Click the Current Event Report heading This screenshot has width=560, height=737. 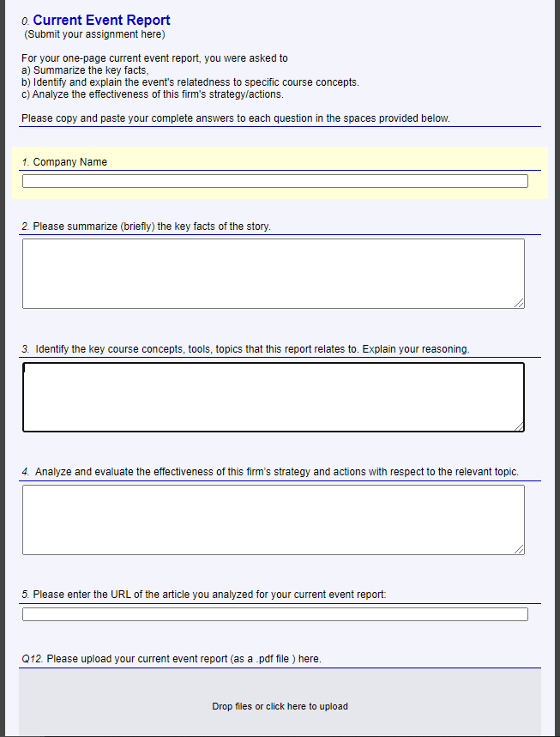click(x=101, y=21)
